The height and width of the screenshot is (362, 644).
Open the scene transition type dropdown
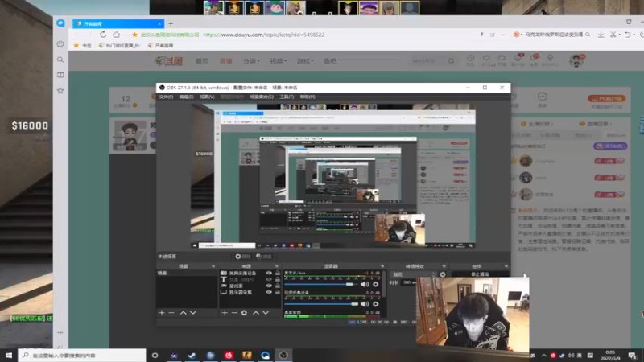click(x=414, y=274)
